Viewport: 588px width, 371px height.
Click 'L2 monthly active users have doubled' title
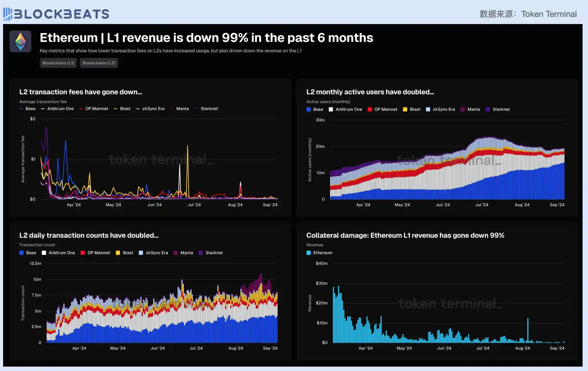pyautogui.click(x=370, y=92)
